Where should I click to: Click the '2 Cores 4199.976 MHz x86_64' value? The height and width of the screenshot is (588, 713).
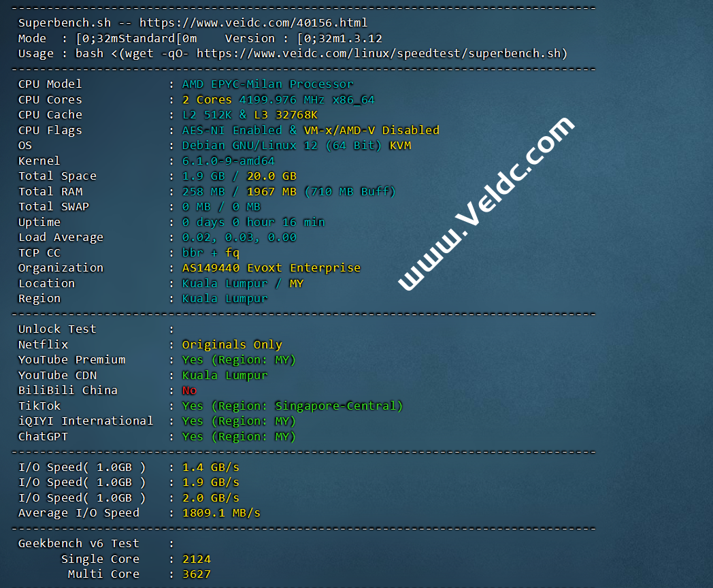pos(278,99)
